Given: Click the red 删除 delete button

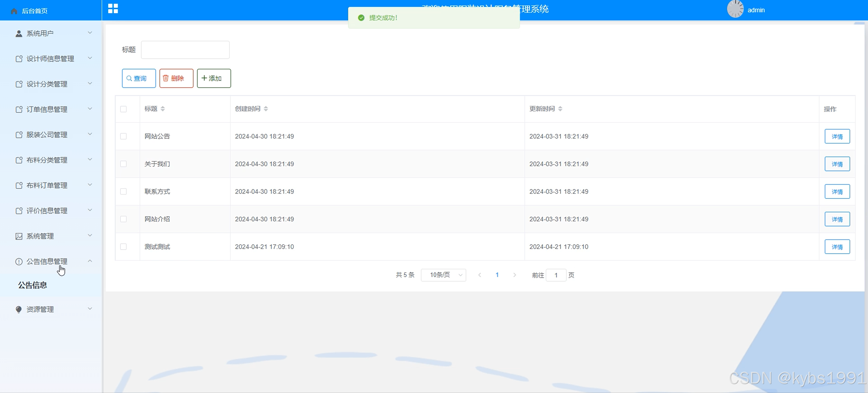Looking at the screenshot, I should coord(176,78).
